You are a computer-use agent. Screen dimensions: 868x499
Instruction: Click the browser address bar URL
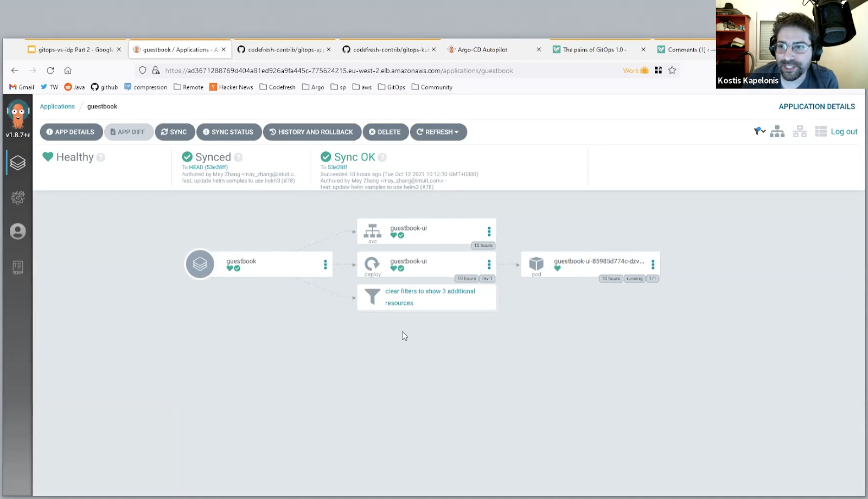339,71
